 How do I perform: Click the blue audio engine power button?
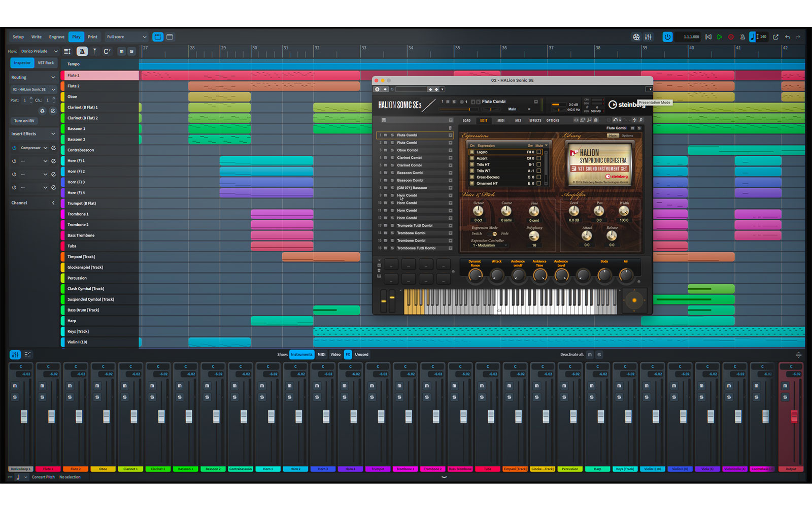pos(667,37)
